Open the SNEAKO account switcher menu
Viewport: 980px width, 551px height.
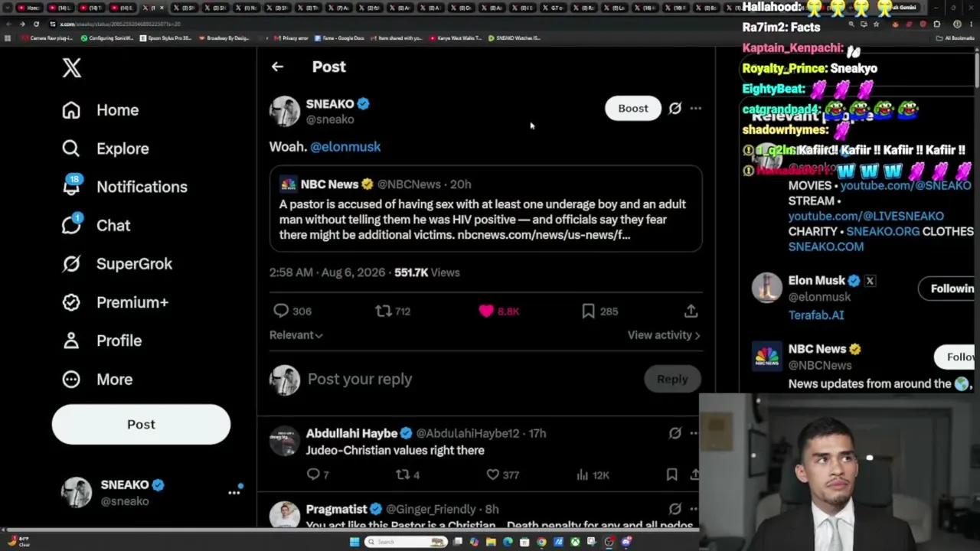(152, 492)
